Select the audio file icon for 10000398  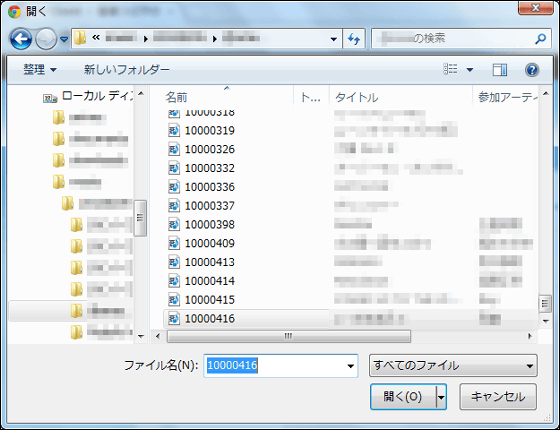point(174,225)
